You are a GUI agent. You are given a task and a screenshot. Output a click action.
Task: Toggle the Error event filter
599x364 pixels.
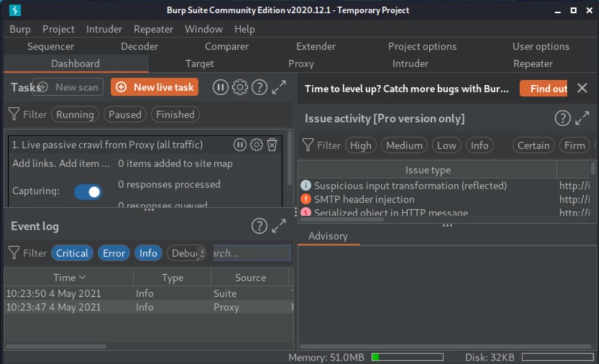(x=114, y=253)
